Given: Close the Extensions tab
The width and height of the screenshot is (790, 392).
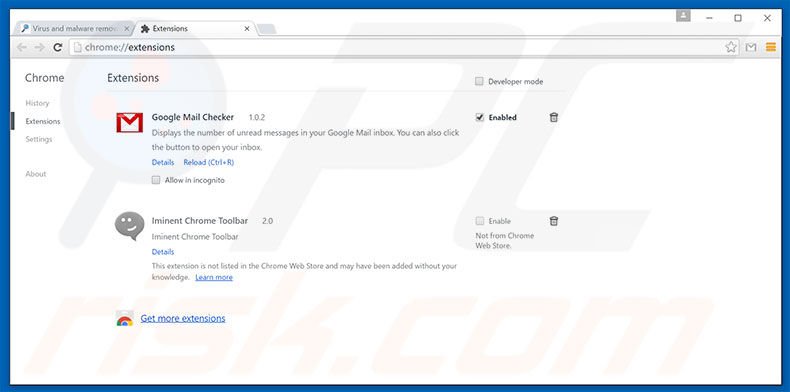Looking at the screenshot, I should [x=247, y=29].
